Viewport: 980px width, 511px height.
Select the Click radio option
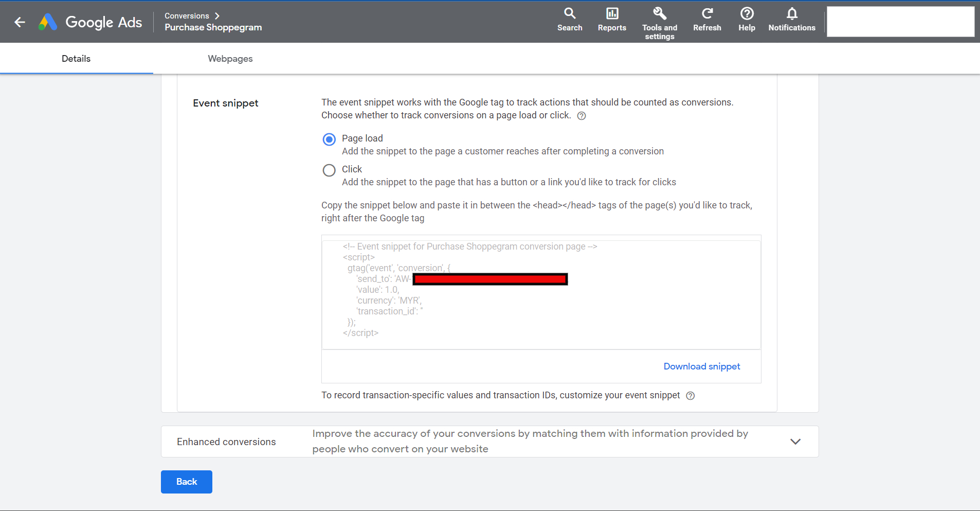[329, 170]
